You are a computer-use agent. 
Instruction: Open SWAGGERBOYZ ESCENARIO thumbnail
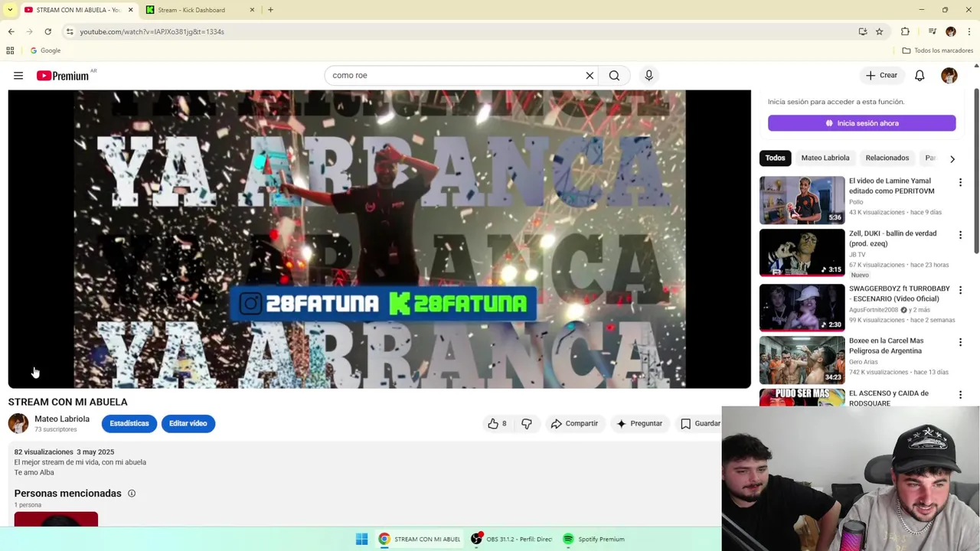point(802,308)
